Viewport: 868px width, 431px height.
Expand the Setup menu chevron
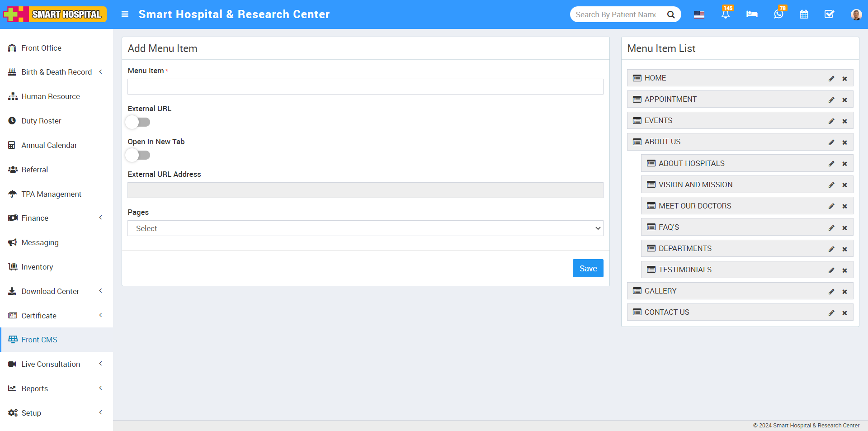point(100,412)
